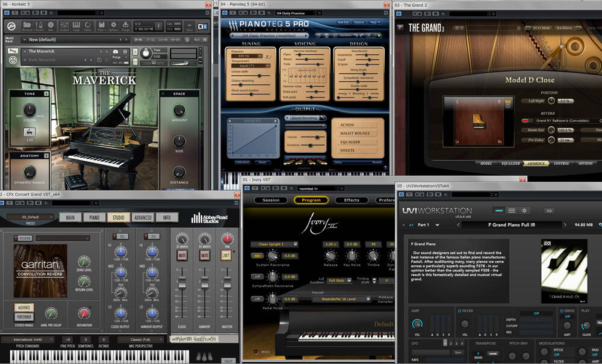The width and height of the screenshot is (602, 364).
Task: Select Performer stereo image in CFX
Action: 24,317
